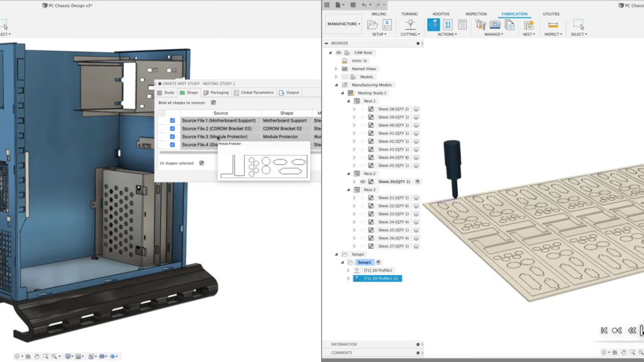Open the MILLING ribbon tab
The image size is (644, 362).
click(x=379, y=13)
